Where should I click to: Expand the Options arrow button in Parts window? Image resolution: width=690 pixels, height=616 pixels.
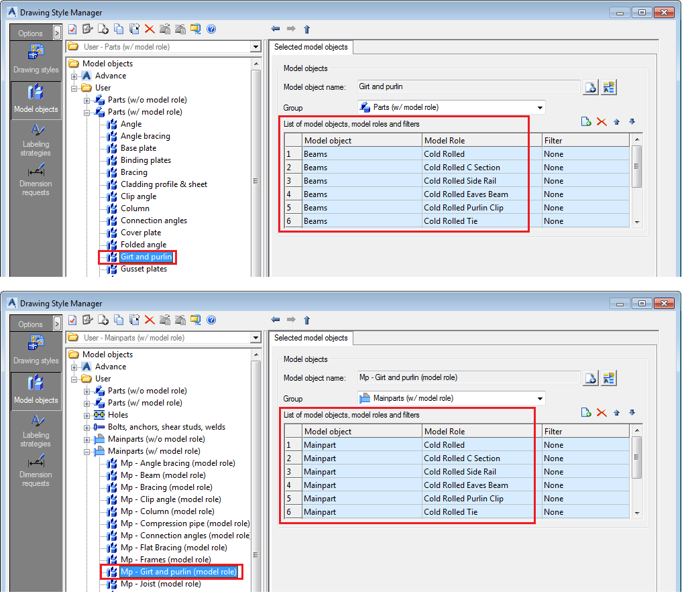point(57,33)
